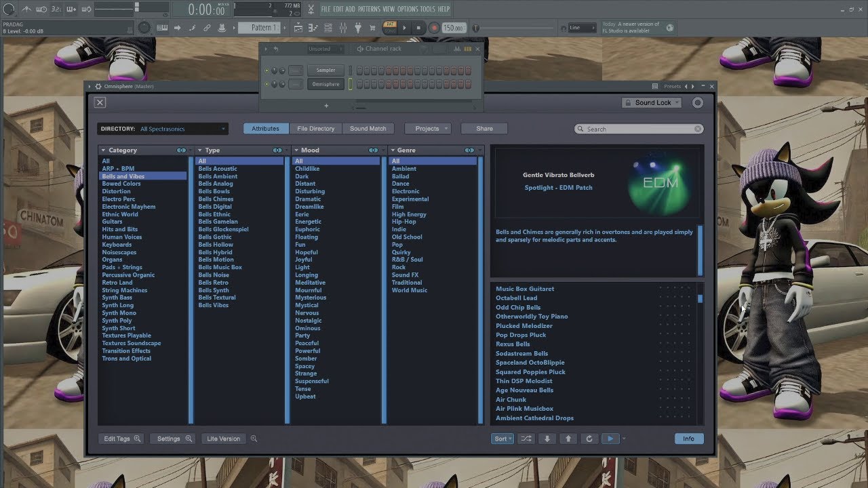Toggle the Omnisphere channel select indicator
The height and width of the screenshot is (488, 868).
coord(351,85)
